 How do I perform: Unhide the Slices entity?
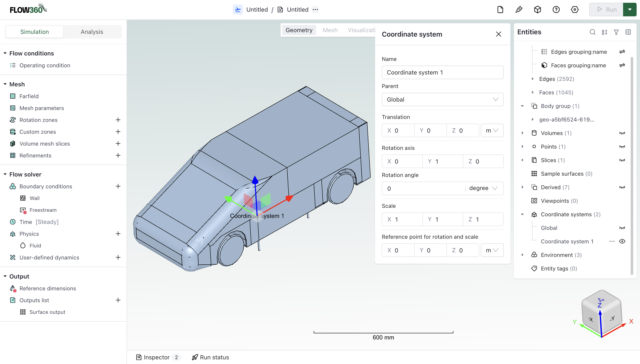[622, 160]
